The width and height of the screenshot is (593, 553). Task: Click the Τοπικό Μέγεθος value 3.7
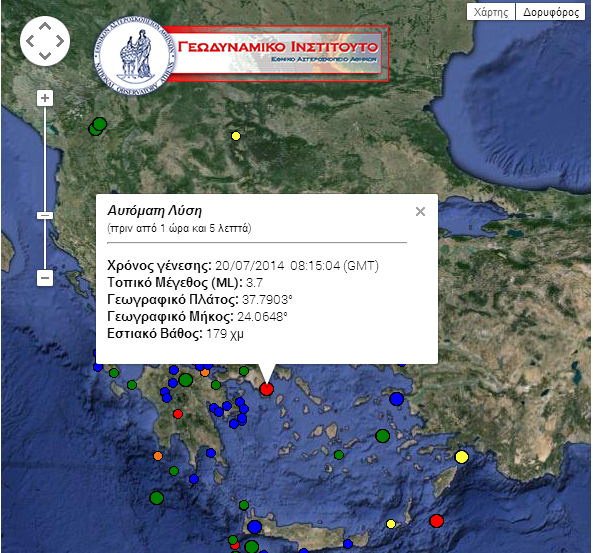click(x=254, y=283)
